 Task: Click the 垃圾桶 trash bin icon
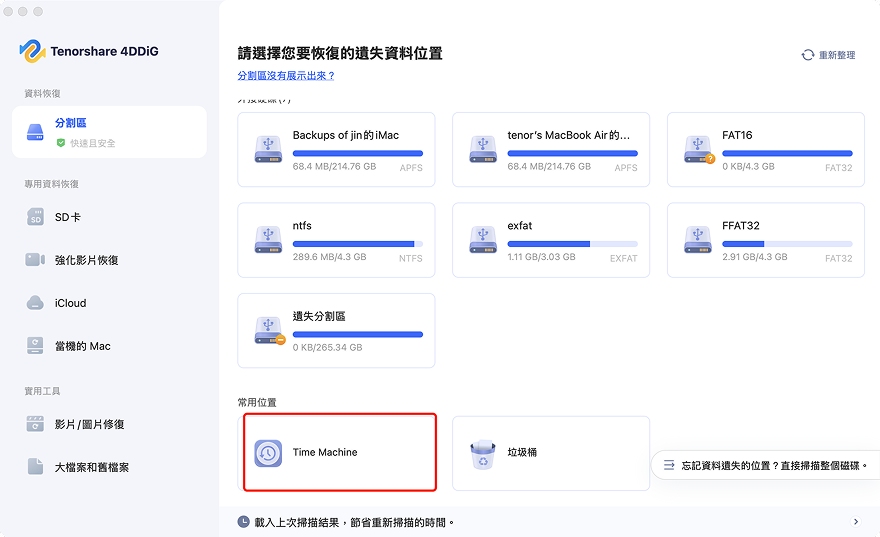[483, 454]
